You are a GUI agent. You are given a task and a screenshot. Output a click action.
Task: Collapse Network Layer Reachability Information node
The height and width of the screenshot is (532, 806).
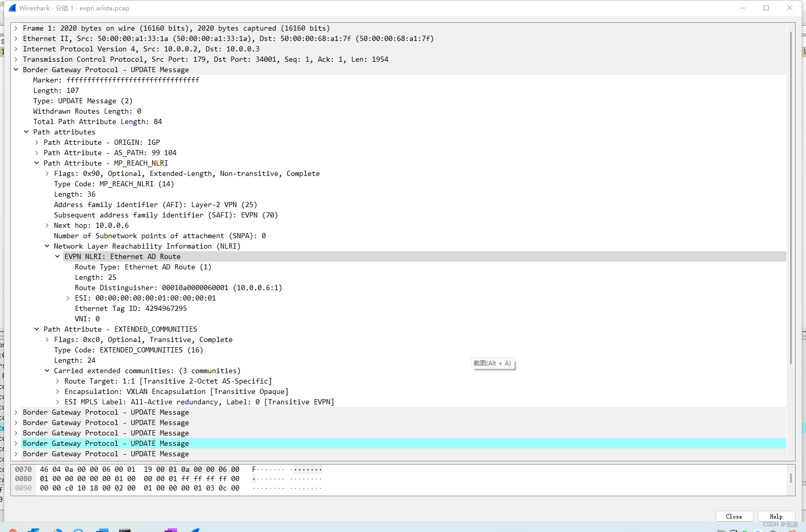pyautogui.click(x=47, y=246)
